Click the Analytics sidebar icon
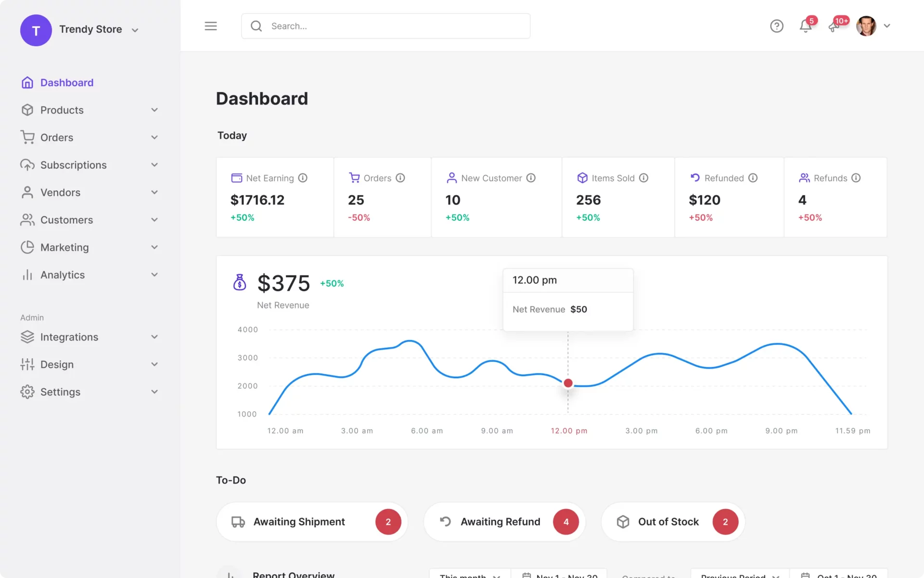The height and width of the screenshot is (578, 924). 26,275
